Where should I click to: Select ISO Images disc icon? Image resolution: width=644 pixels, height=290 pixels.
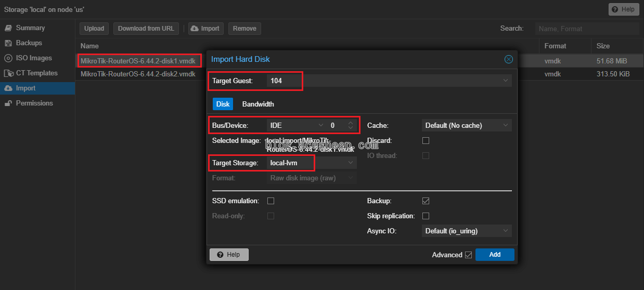pos(8,58)
